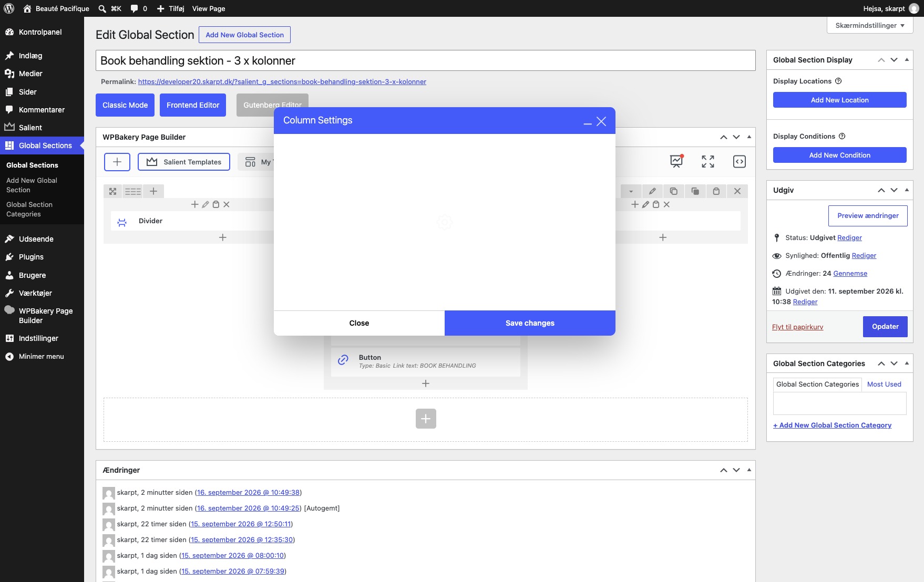Toggle the fullscreen mode icon
The height and width of the screenshot is (582, 924).
coord(708,162)
